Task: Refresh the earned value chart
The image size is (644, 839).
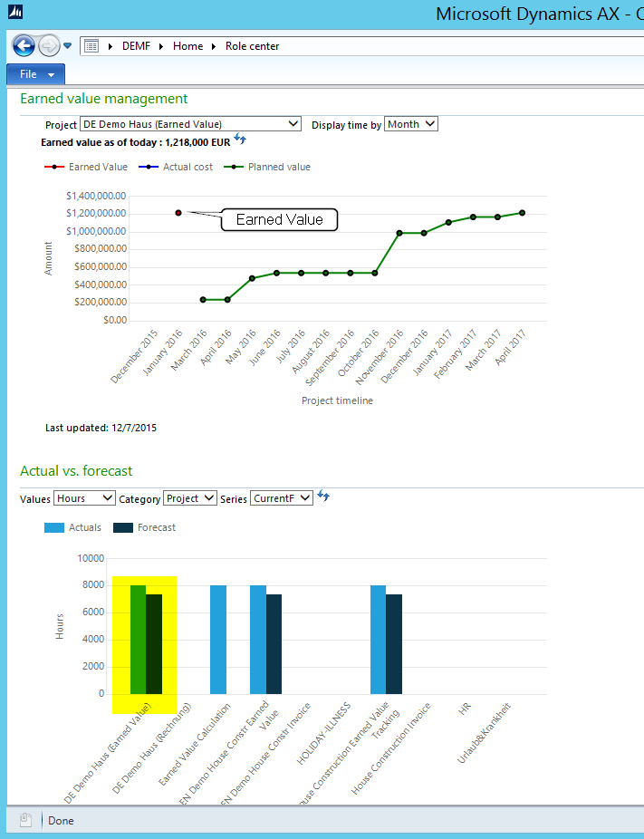Action: [240, 140]
